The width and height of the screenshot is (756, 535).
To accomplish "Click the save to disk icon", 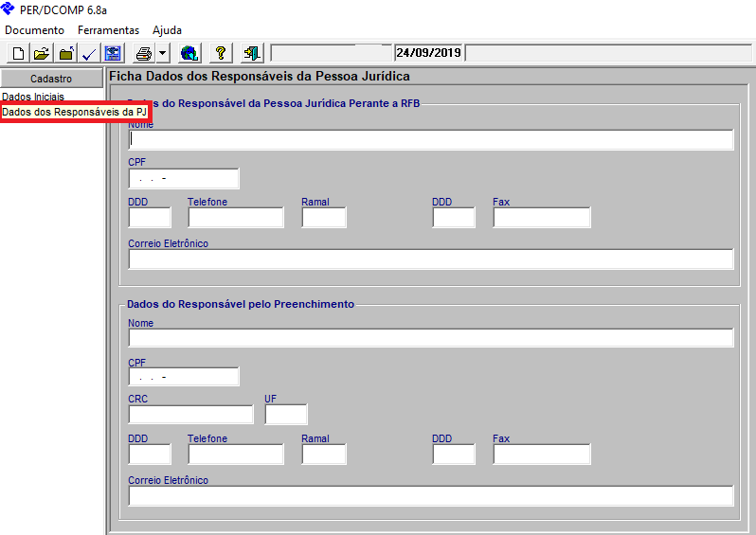I will pyautogui.click(x=113, y=53).
